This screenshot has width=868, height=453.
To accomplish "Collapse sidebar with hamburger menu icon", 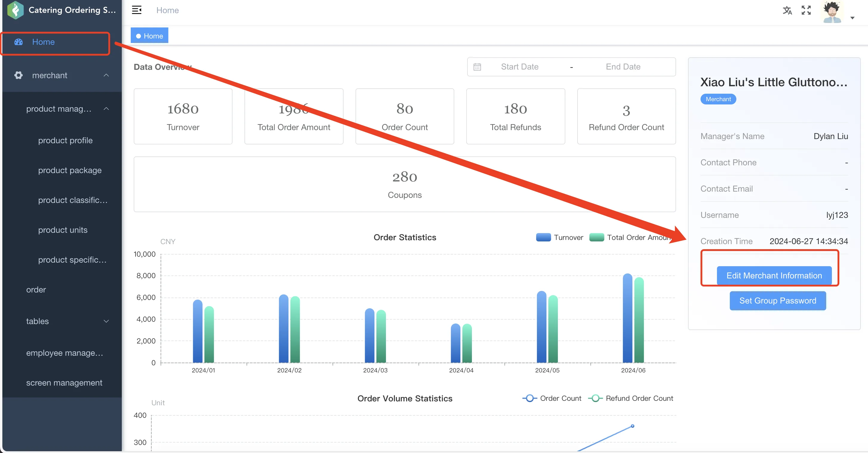I will [x=136, y=10].
